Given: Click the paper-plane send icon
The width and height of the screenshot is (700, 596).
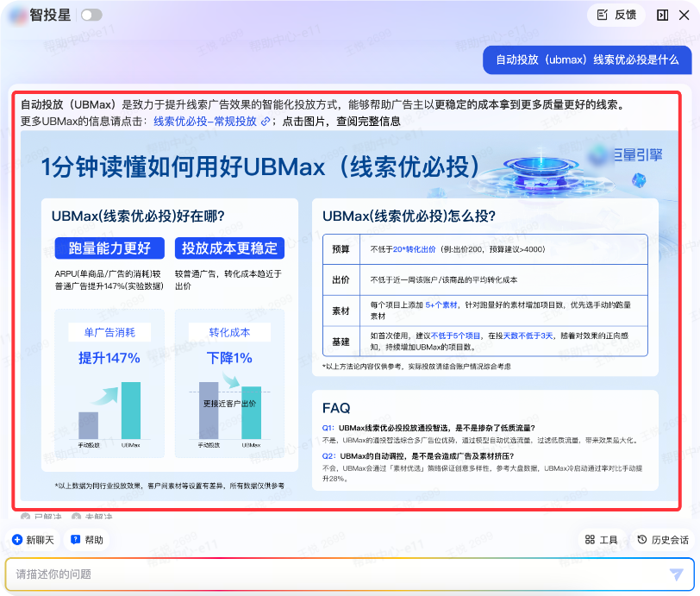Looking at the screenshot, I should click(x=677, y=574).
